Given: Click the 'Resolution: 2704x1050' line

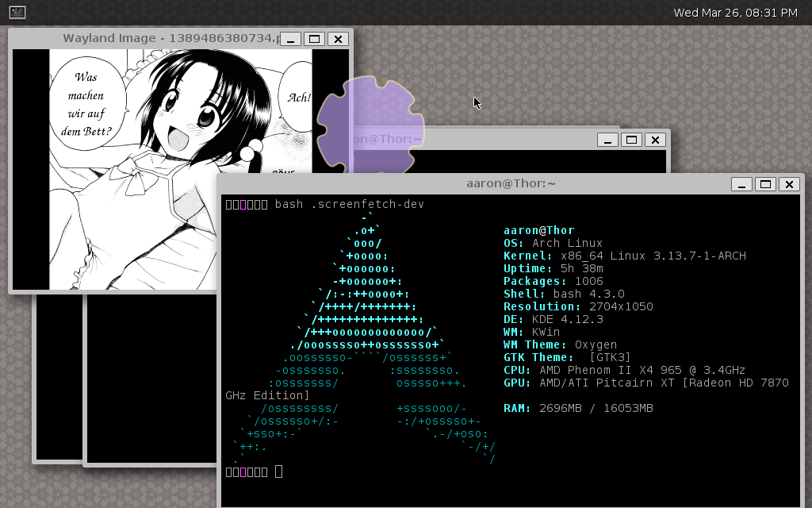Looking at the screenshot, I should pos(578,306).
